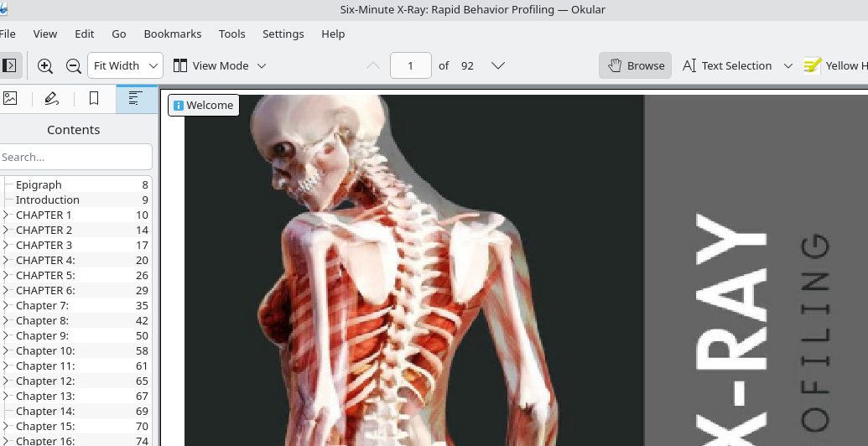Activate the Browse hand tool

tap(635, 66)
